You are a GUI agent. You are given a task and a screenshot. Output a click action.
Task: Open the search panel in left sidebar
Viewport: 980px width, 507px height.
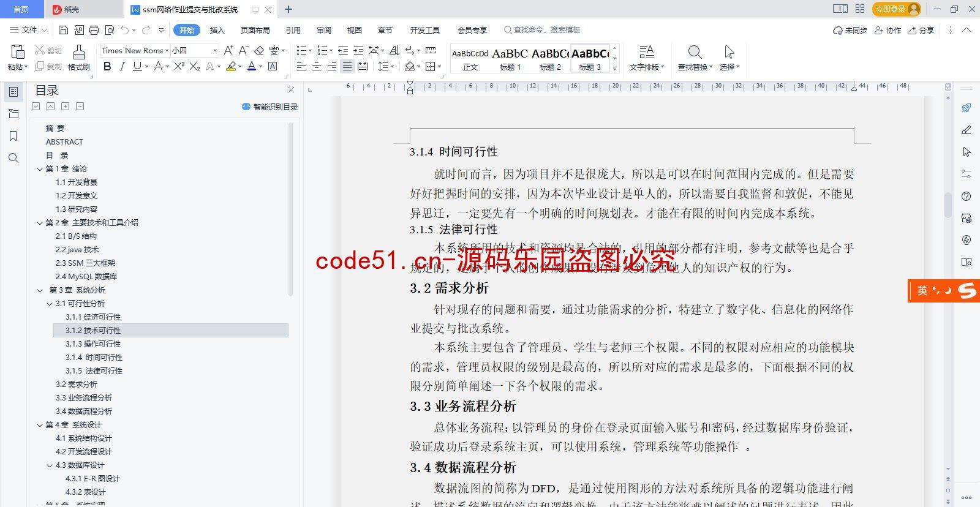tap(13, 158)
